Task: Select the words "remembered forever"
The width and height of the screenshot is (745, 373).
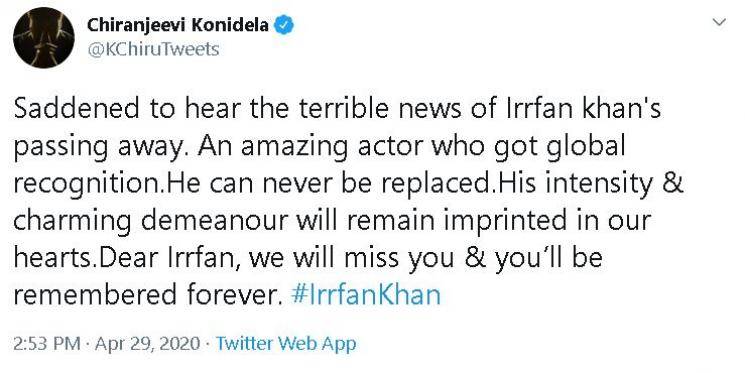Action: tap(145, 295)
